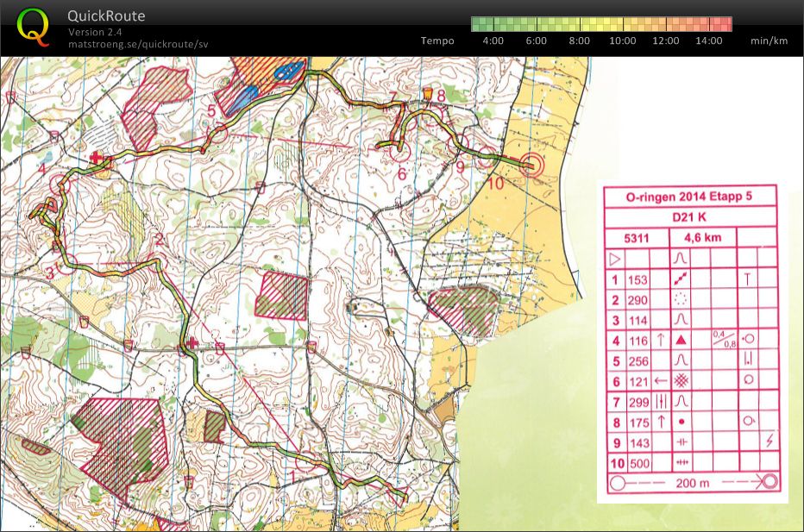Click the left arrow symbol in row 6
Screen dimensions: 804x532
pyautogui.click(x=661, y=380)
